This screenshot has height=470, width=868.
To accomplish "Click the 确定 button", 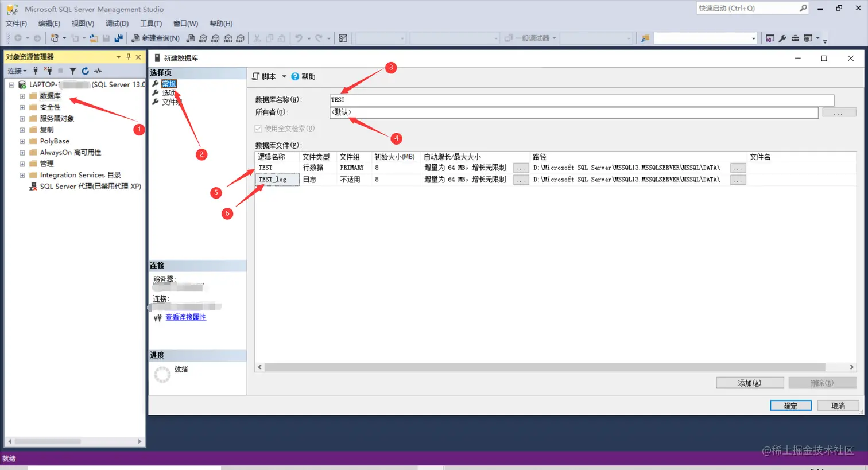I will click(790, 406).
